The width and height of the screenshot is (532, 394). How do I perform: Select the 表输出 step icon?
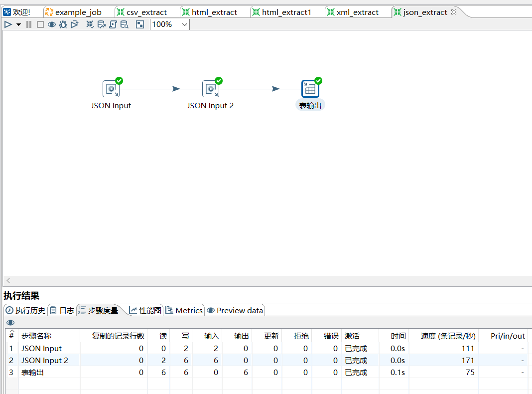click(x=310, y=89)
